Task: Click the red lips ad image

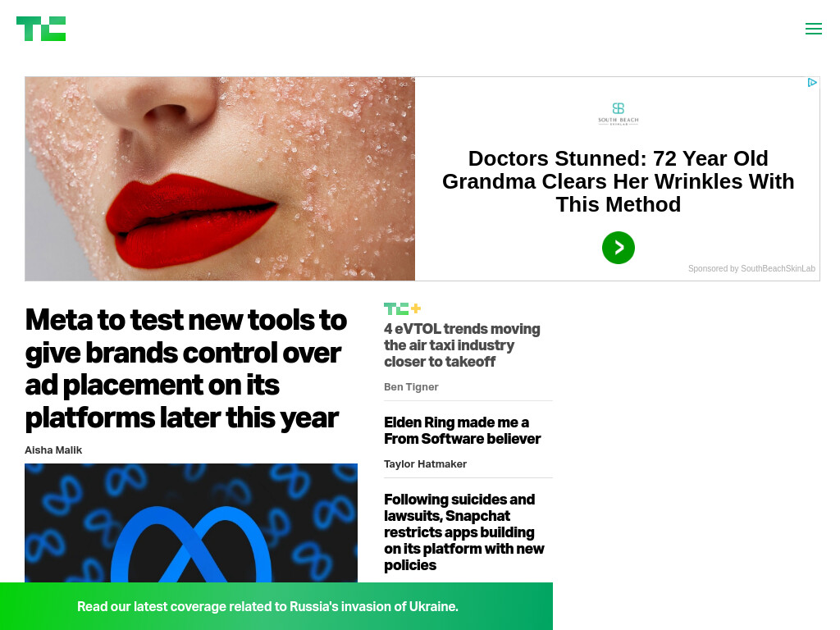Action: (220, 179)
